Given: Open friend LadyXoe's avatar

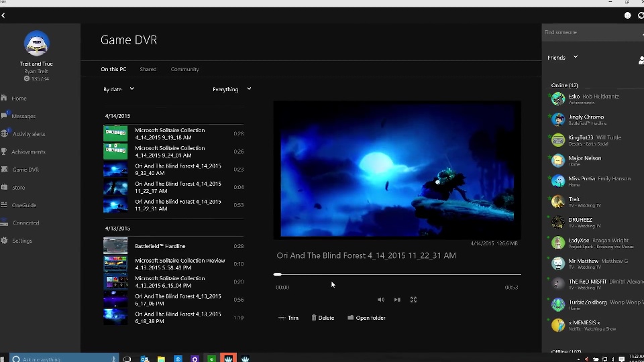Looking at the screenshot, I should click(x=557, y=243).
